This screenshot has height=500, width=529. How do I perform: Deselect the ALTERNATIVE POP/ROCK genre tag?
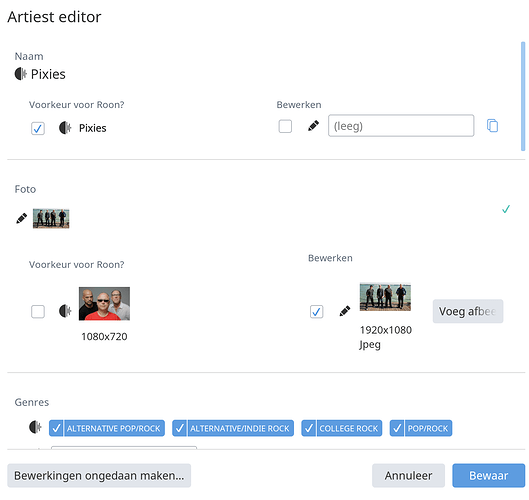coord(107,428)
